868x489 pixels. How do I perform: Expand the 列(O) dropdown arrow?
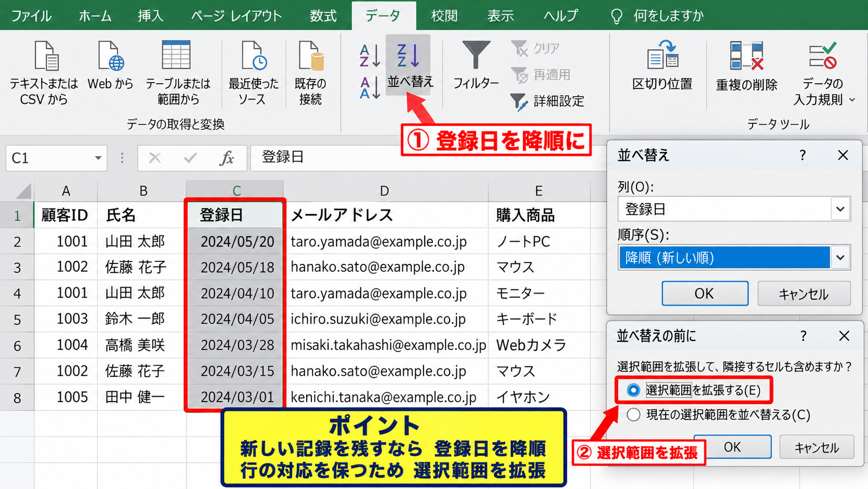840,209
